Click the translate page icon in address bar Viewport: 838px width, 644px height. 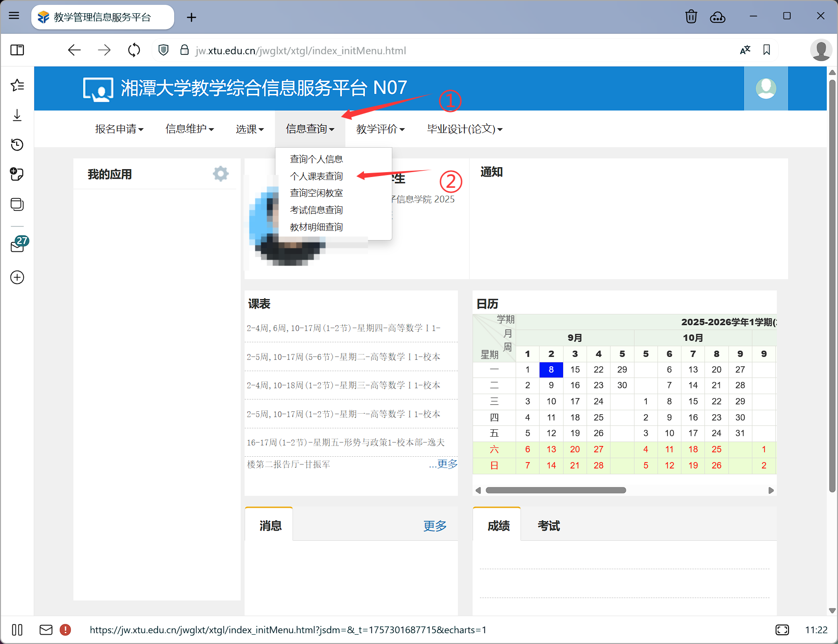(x=745, y=50)
